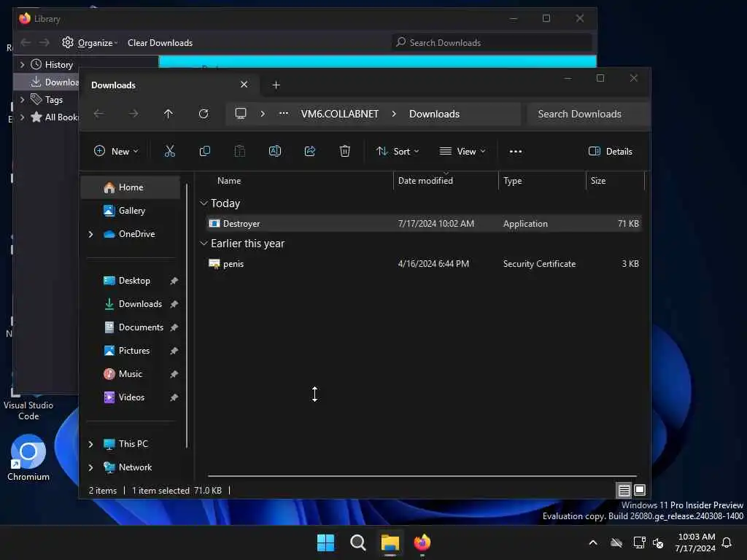Click the Share icon in Explorer toolbar

(309, 152)
